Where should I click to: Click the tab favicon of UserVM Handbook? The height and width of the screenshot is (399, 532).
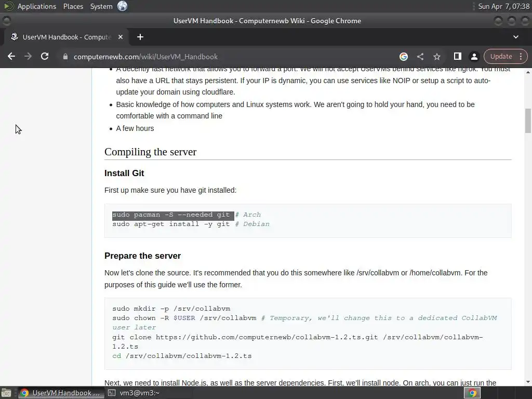click(14, 37)
